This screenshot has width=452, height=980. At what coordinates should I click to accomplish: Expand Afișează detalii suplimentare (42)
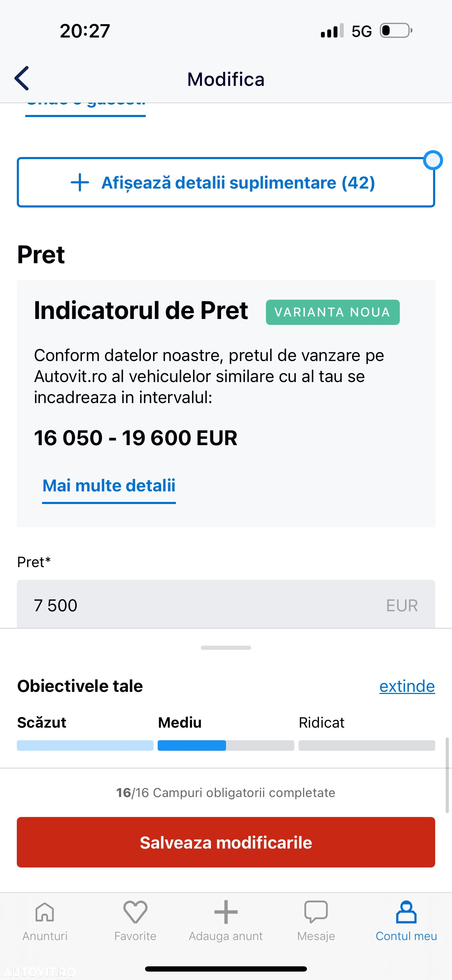coord(226,182)
